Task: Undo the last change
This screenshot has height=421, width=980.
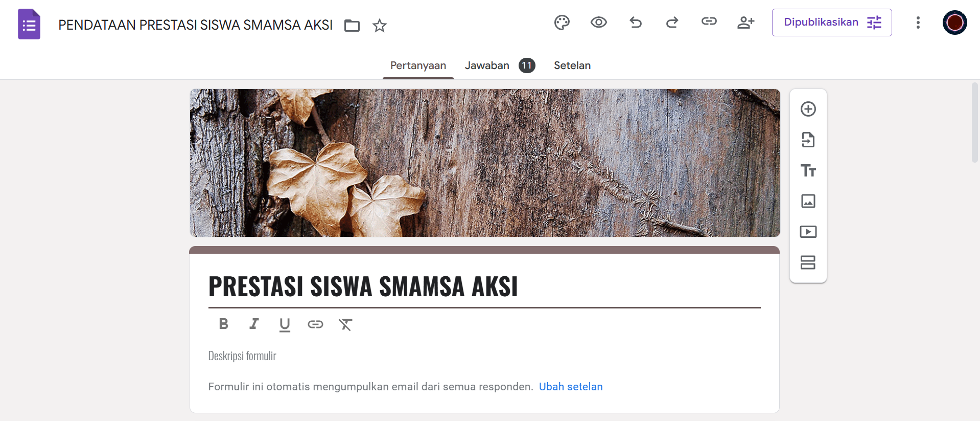Action: (635, 23)
